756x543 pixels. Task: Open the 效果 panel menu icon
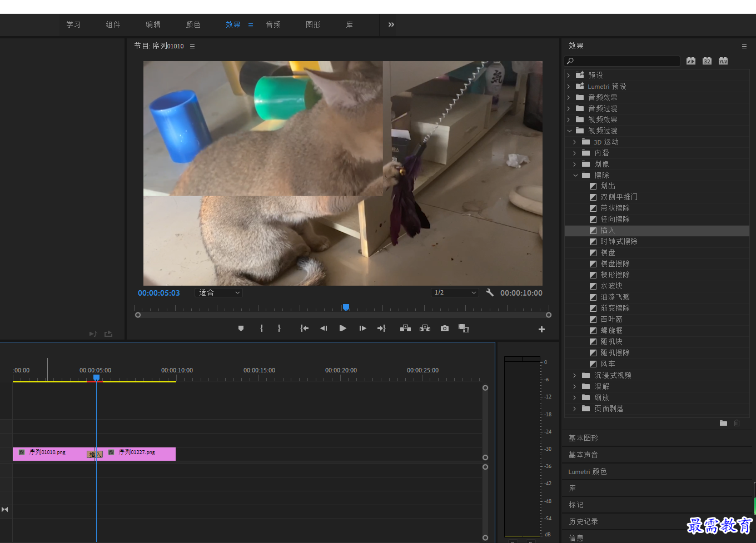(744, 46)
